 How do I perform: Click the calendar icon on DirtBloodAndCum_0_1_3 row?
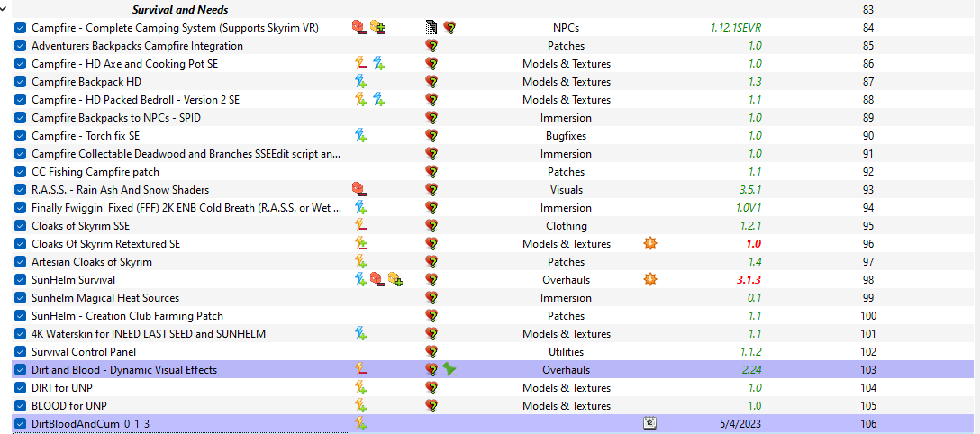(650, 424)
